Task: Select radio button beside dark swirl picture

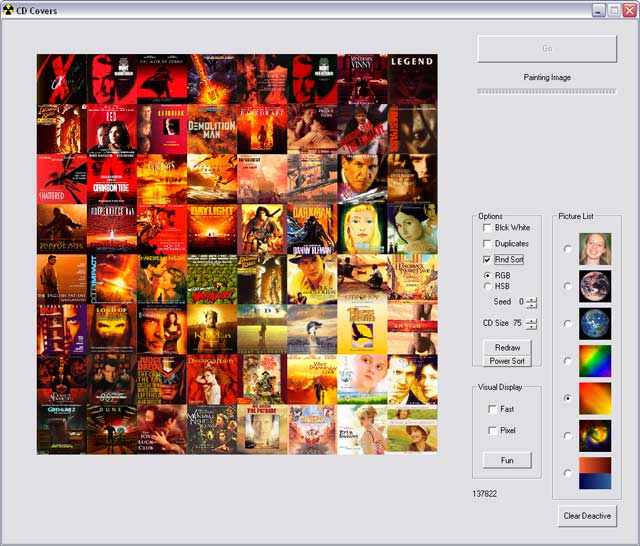Action: click(x=567, y=435)
